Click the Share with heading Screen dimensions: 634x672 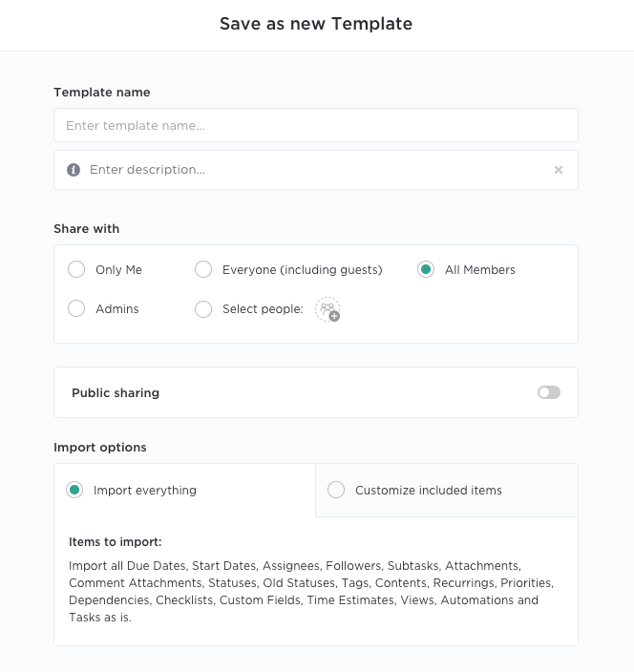pyautogui.click(x=87, y=229)
